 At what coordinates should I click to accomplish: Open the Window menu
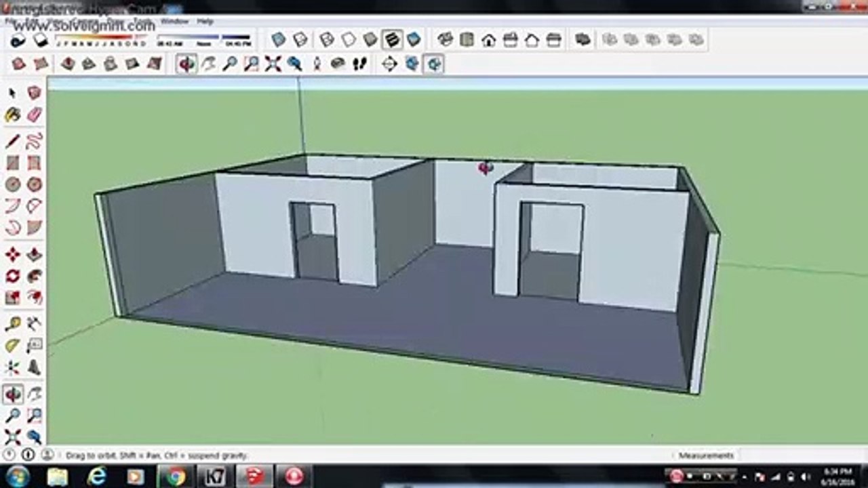click(175, 22)
